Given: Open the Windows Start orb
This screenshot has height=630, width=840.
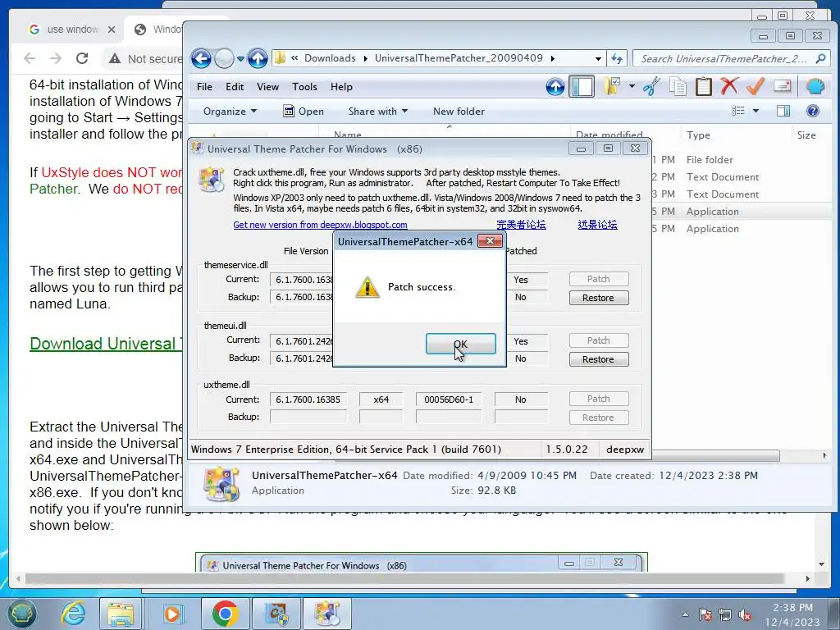Looking at the screenshot, I should click(x=21, y=614).
